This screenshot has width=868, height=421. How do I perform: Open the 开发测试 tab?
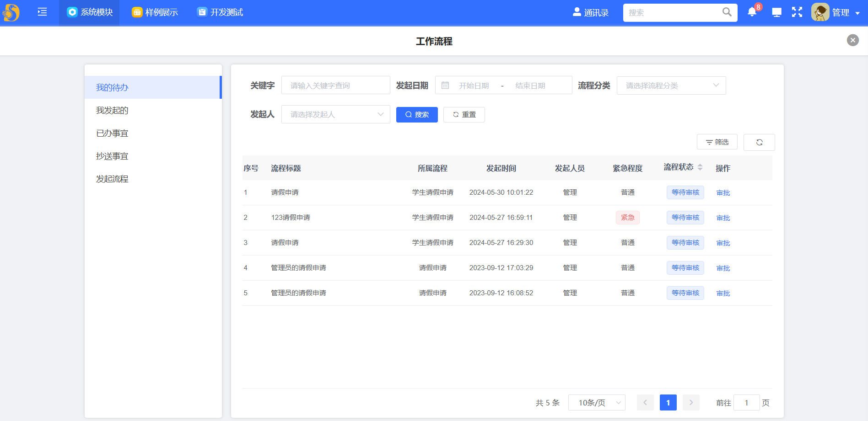click(220, 12)
